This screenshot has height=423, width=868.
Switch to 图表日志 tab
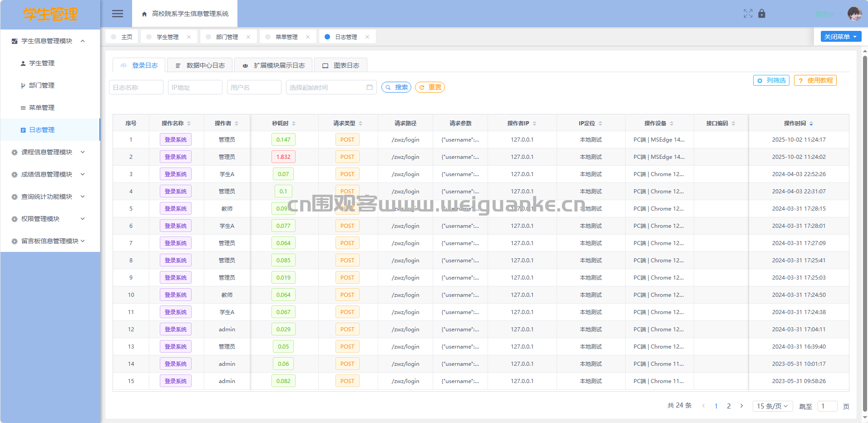point(340,65)
